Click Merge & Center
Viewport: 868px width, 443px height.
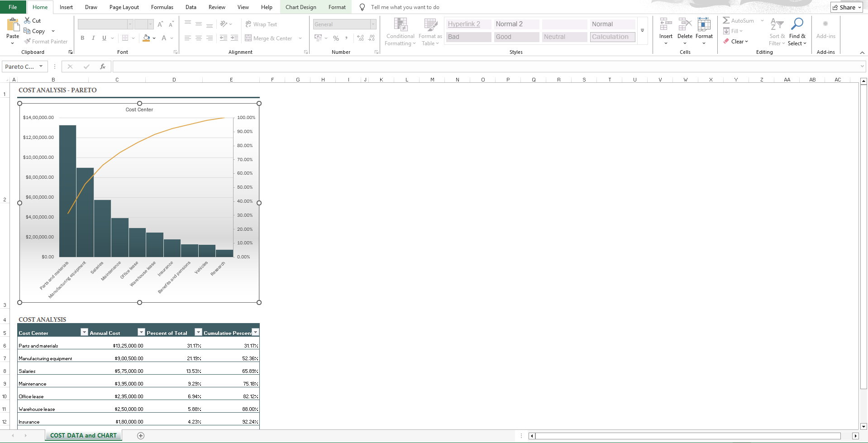tap(269, 38)
